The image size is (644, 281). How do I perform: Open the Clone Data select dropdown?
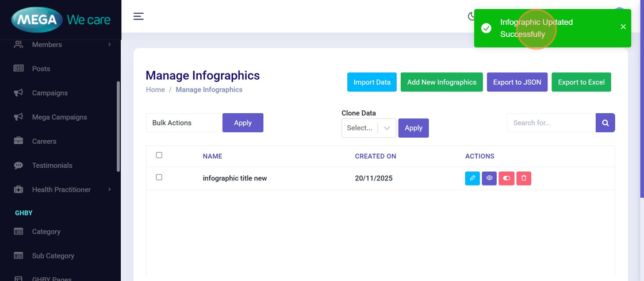point(369,128)
